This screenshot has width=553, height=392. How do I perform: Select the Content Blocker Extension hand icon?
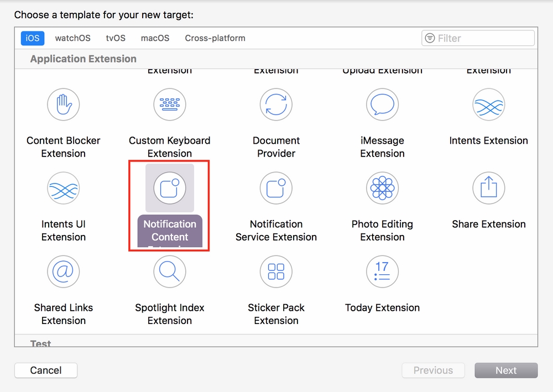64,104
